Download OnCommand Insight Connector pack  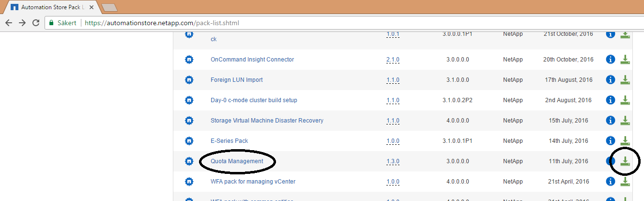625,60
